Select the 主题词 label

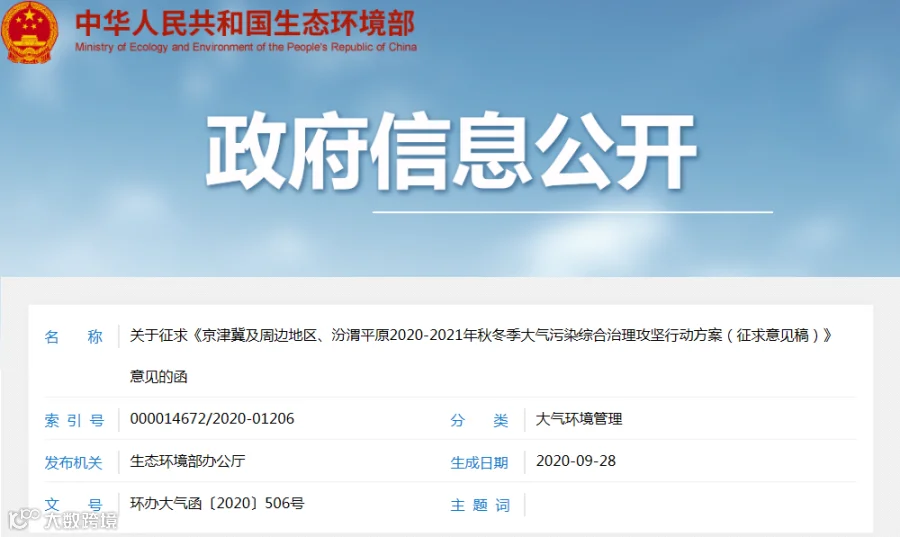[x=480, y=505]
